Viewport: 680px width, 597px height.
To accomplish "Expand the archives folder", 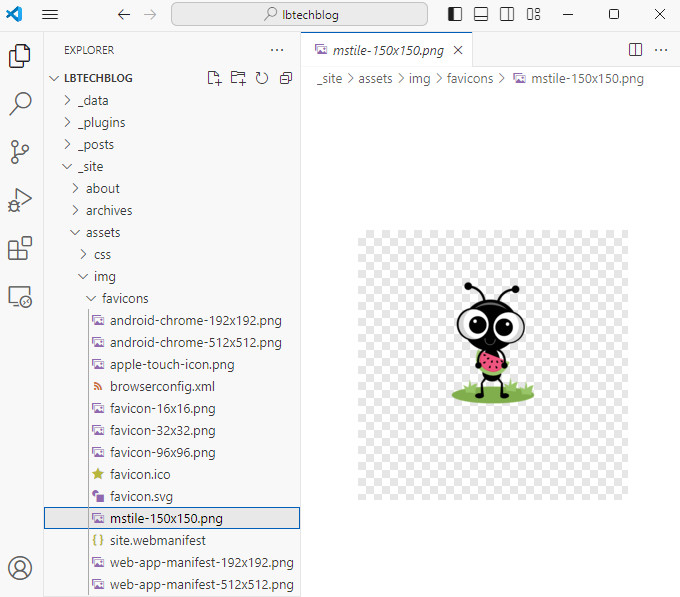I will click(x=108, y=210).
